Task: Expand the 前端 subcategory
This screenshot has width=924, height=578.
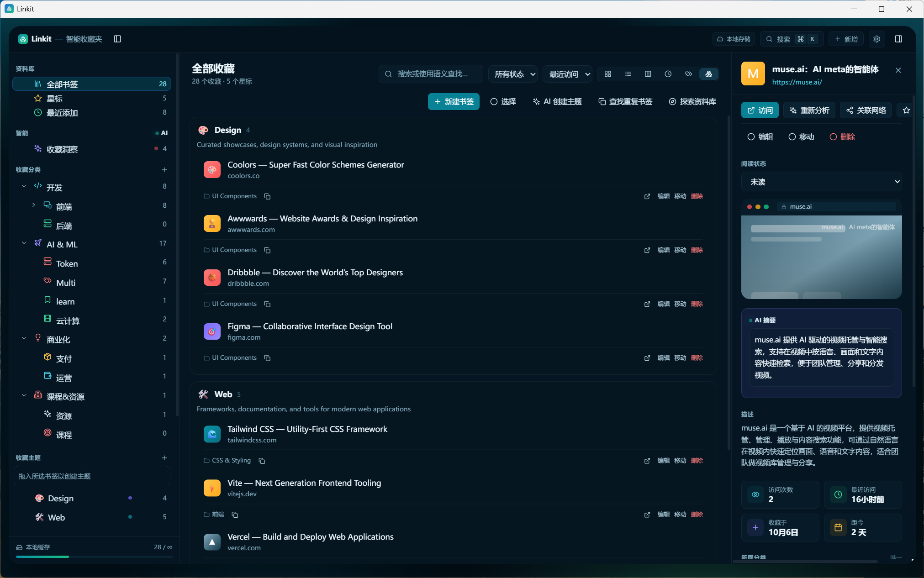Action: [34, 205]
